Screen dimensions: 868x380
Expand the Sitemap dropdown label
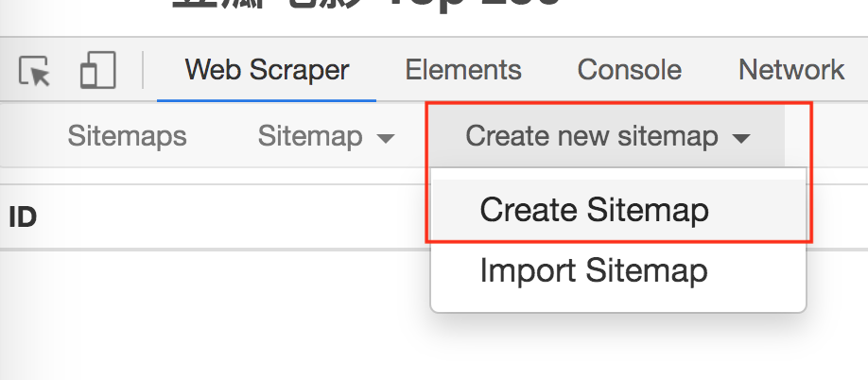point(310,136)
